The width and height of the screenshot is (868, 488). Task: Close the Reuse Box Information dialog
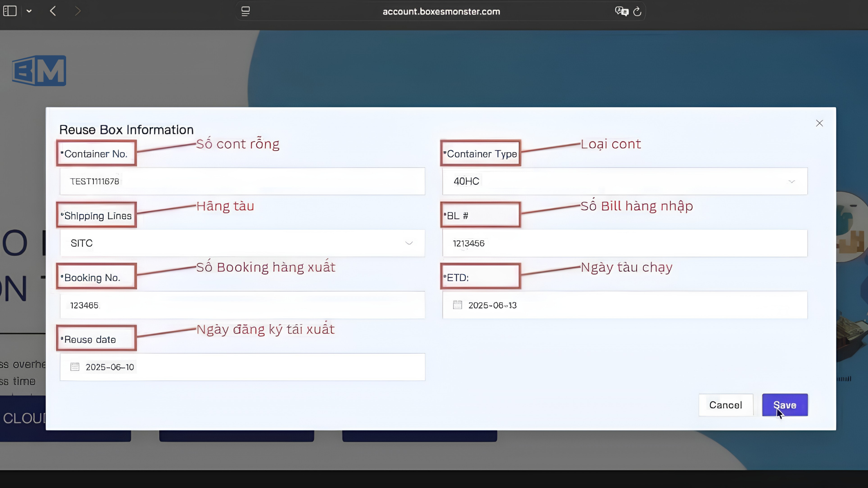point(819,123)
